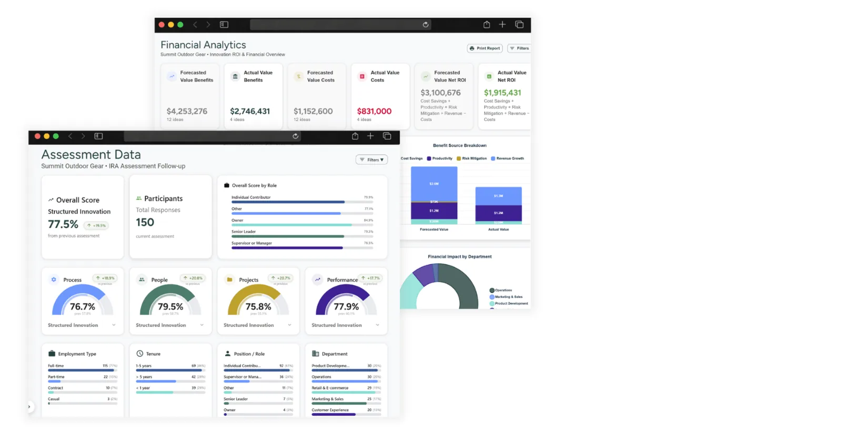Click share icon in Assessment Data window
Viewport: 868px width, 438px height.
pos(355,136)
